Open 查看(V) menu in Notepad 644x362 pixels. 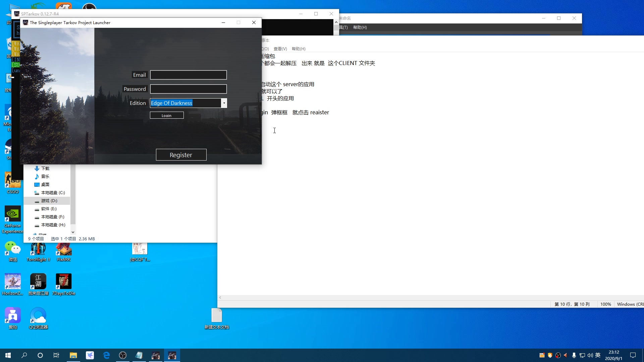tap(280, 49)
